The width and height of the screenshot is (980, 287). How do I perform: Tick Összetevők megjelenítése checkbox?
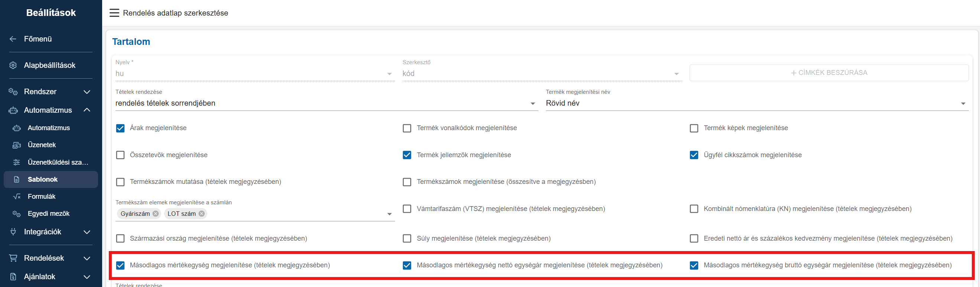click(120, 155)
